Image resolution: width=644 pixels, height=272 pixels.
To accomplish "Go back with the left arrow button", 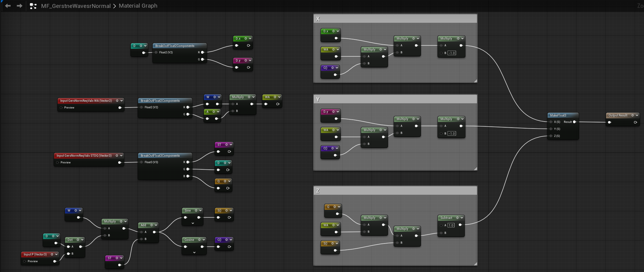I will [8, 6].
